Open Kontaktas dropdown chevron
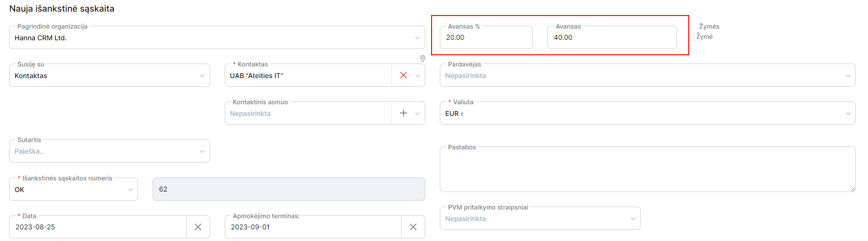The height and width of the screenshot is (241, 868). point(418,76)
